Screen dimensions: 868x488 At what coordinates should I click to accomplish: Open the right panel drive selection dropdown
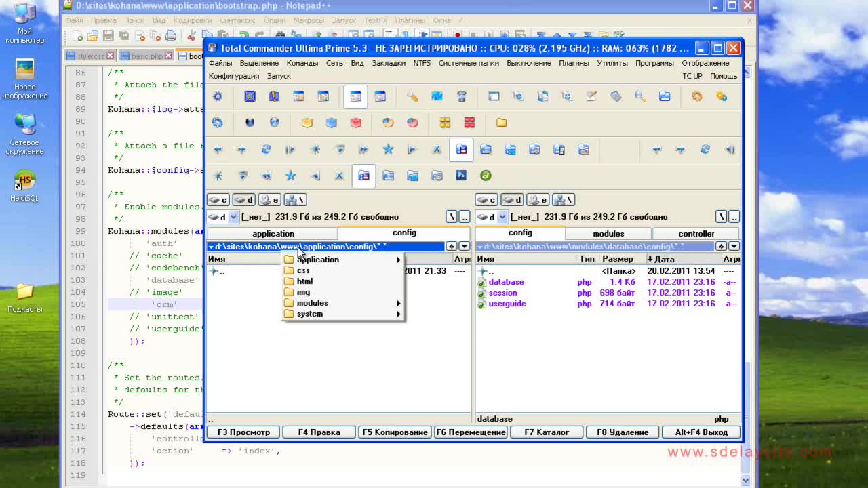coord(502,217)
